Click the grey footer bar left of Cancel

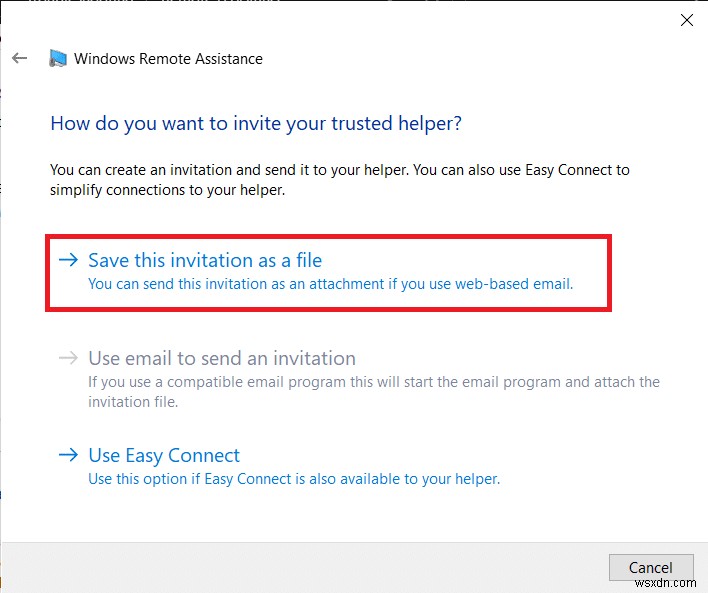coord(300,567)
